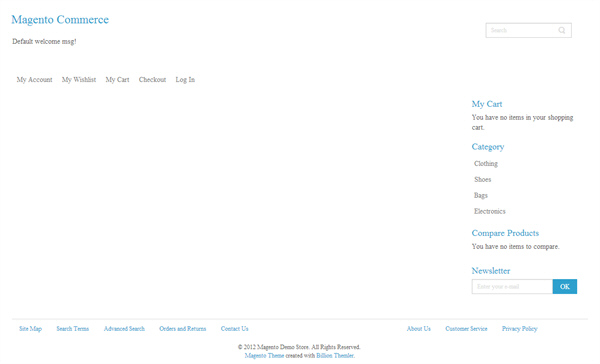Browse the Shoes category
This screenshot has width=600, height=364.
tap(483, 180)
